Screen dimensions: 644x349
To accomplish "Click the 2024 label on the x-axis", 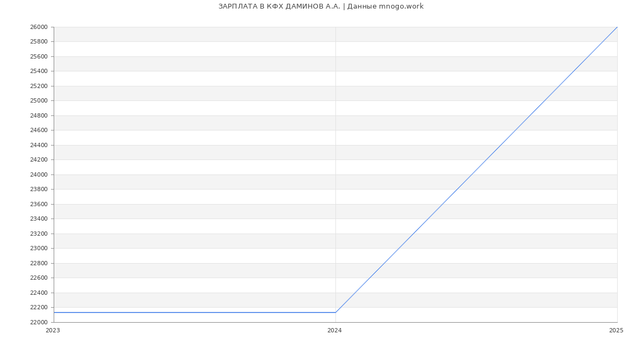I will click(334, 331).
